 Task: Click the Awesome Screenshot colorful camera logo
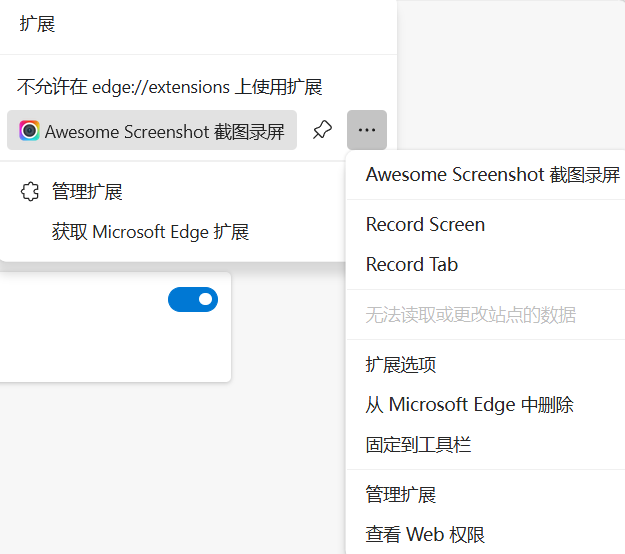tap(29, 131)
